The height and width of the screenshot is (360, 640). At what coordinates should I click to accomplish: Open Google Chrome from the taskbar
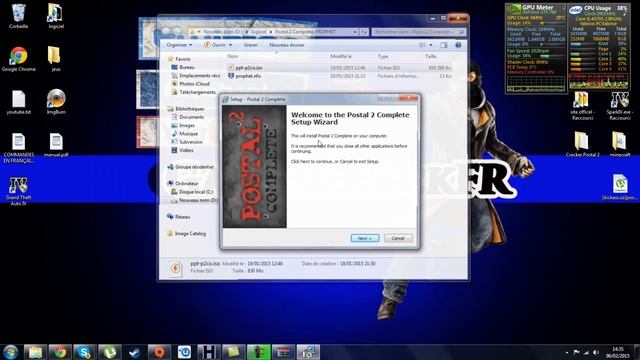click(x=60, y=352)
